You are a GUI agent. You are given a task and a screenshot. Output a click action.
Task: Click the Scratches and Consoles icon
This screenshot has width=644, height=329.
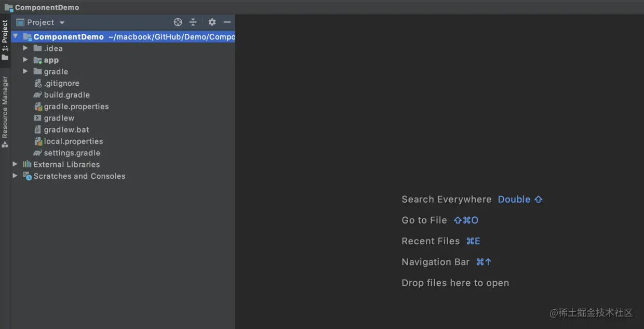pyautogui.click(x=27, y=176)
